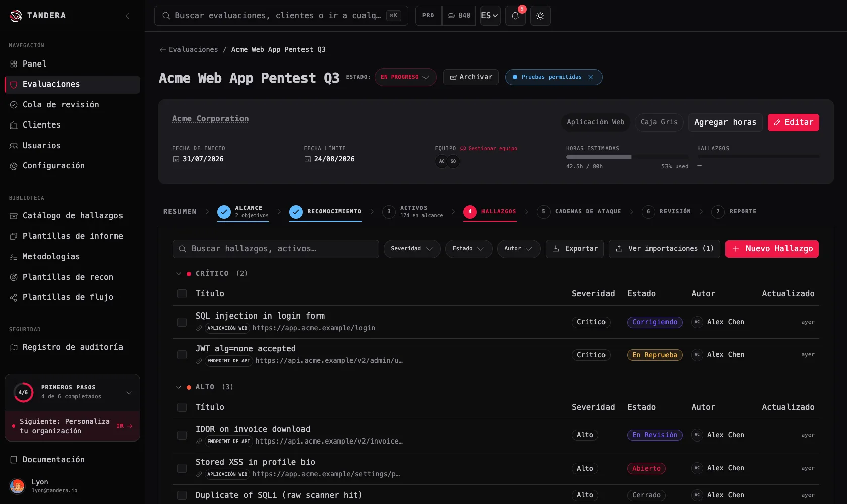Screen dimensions: 847x504
Task: Open the ES language selector
Action: 490,16
